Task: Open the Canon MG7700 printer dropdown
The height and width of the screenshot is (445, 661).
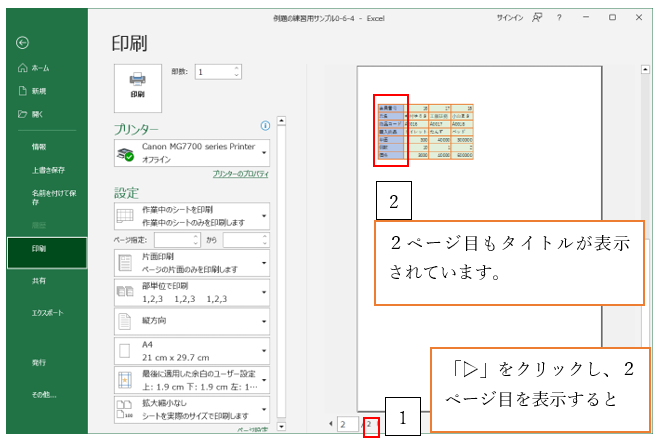Action: tap(194, 153)
